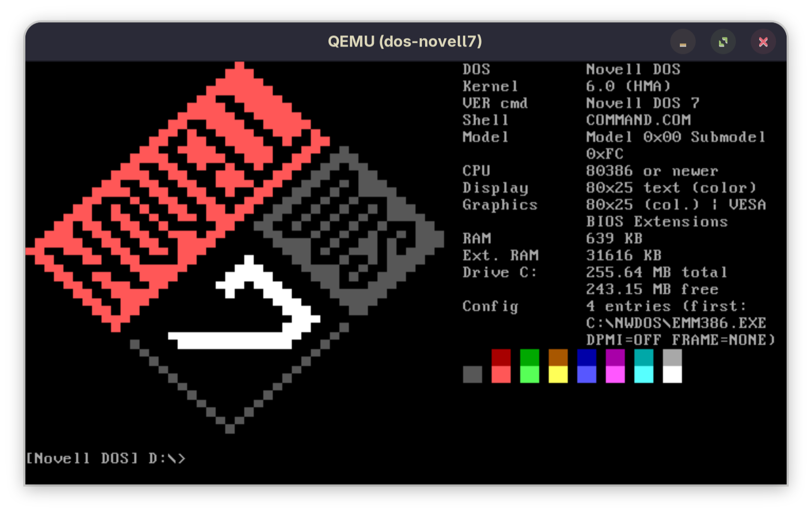Click the QEMU (dos-novell7) window title

pos(405,41)
